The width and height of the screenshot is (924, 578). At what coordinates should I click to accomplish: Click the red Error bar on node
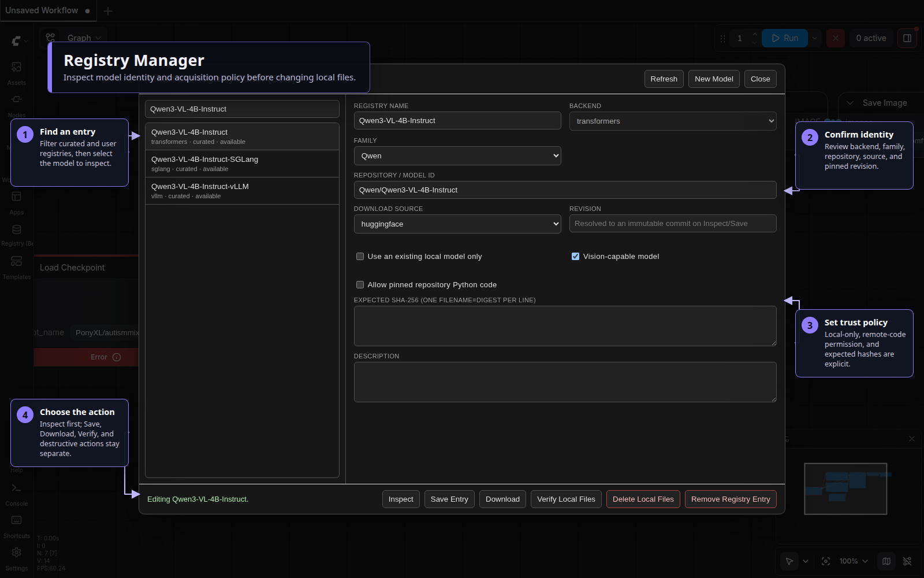coord(87,357)
